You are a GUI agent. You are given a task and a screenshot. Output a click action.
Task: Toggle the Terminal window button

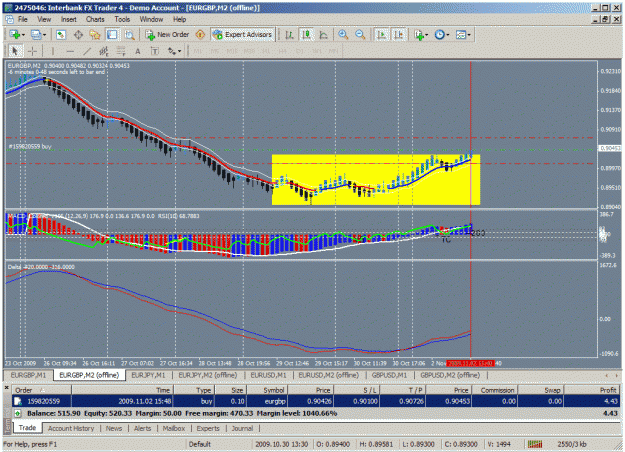coord(112,35)
